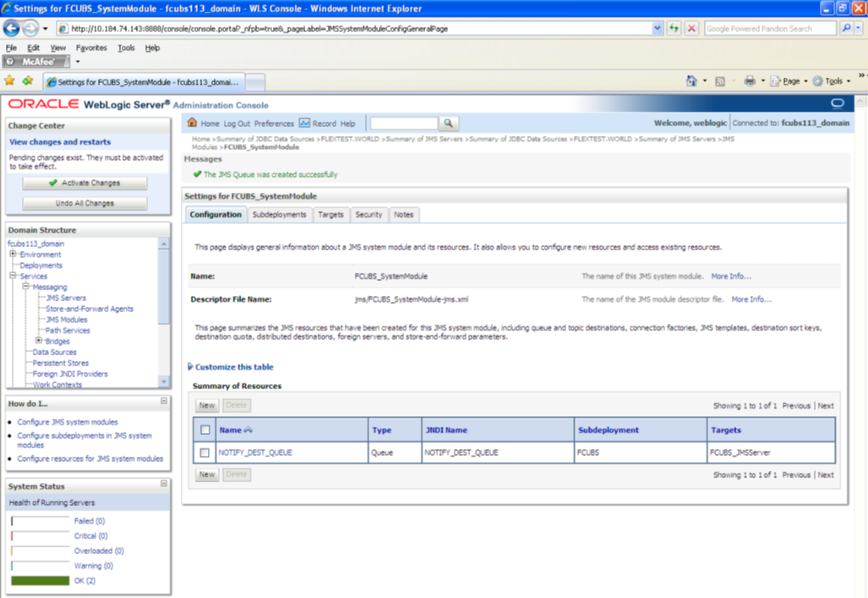Switch to the Security tab

pyautogui.click(x=368, y=215)
